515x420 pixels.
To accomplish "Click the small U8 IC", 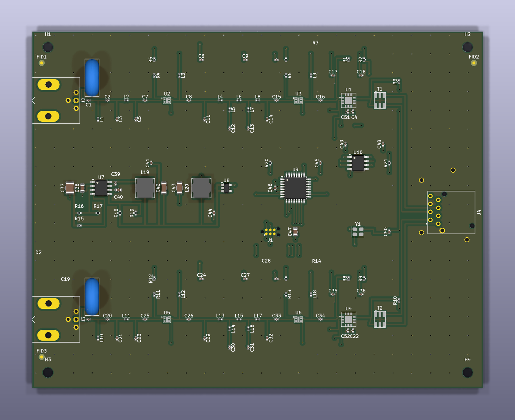I will tap(227, 188).
